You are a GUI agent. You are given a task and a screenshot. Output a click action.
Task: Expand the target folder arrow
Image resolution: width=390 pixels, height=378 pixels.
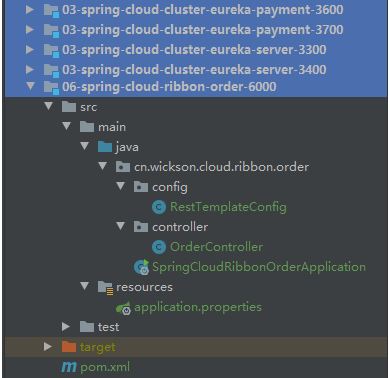48,347
